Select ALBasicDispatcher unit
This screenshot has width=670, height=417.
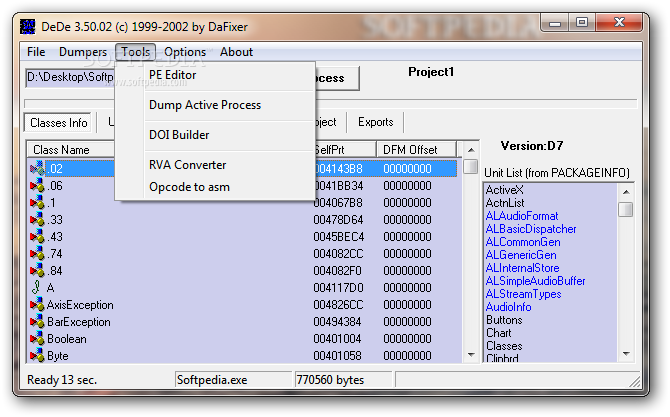click(531, 229)
